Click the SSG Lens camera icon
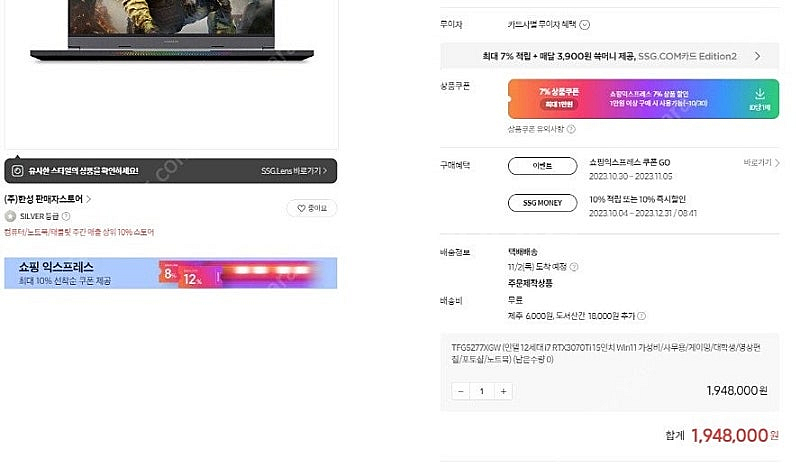This screenshot has width=800, height=467. [x=17, y=171]
